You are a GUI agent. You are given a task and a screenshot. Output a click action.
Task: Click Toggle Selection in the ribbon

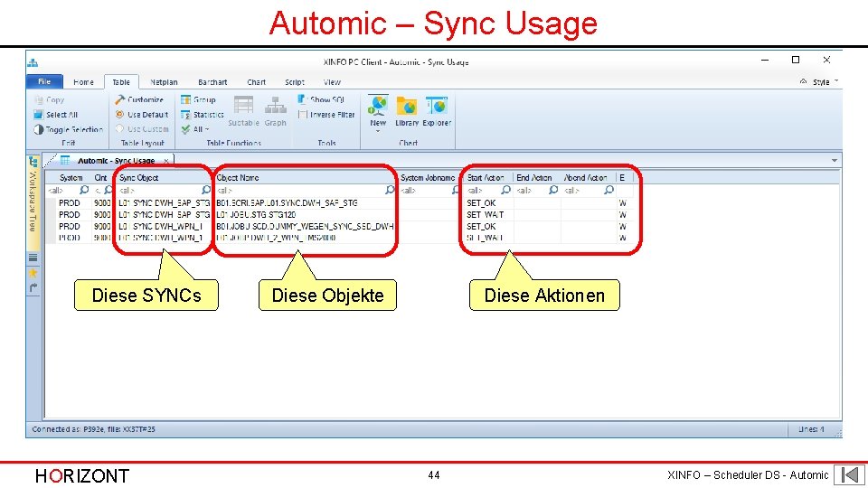point(69,129)
